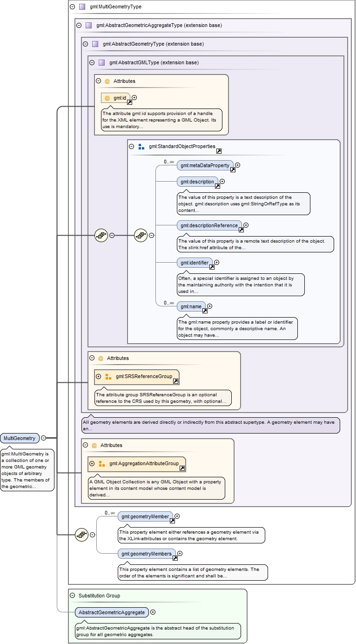Follow reference arrow on gml:geometryMembers
356x644 pixels.
point(175,558)
